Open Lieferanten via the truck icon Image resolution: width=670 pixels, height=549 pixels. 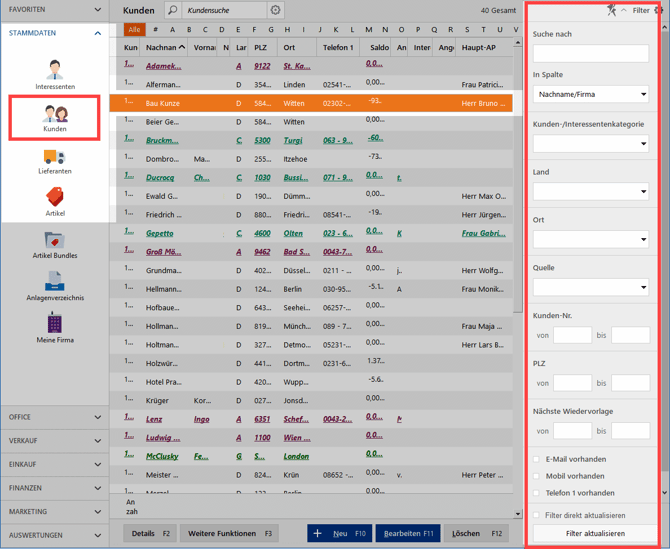(54, 157)
